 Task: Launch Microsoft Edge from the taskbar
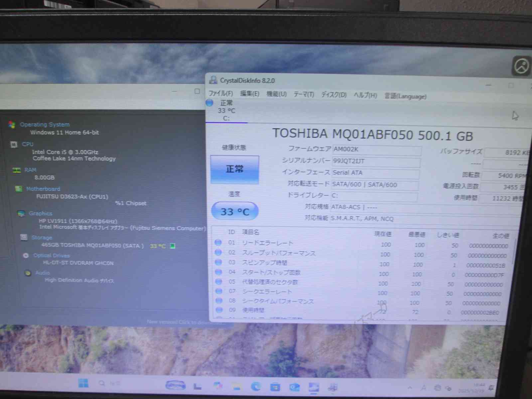256,386
